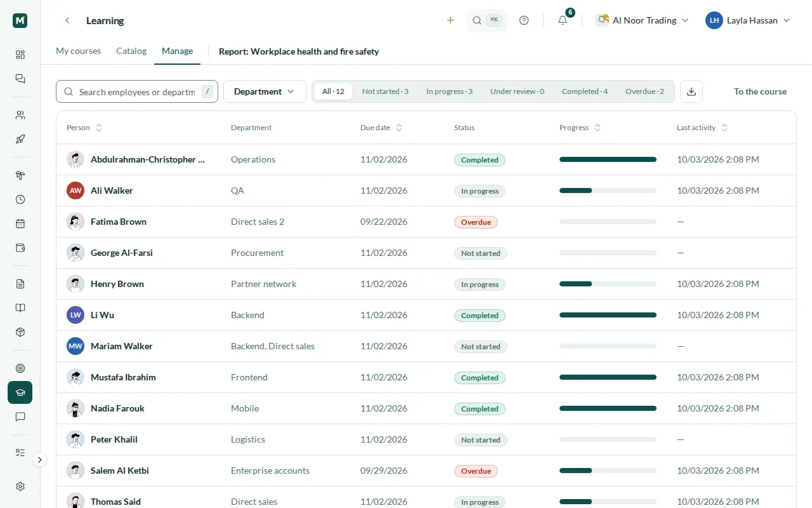This screenshot has height=508, width=812.
Task: Open the dashboard grid icon in sidebar
Action: tap(20, 55)
